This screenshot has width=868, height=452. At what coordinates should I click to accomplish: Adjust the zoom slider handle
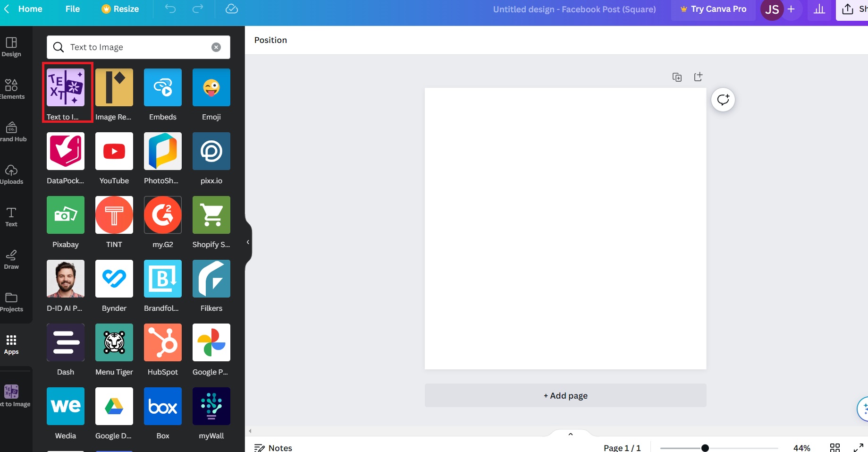coord(705,448)
